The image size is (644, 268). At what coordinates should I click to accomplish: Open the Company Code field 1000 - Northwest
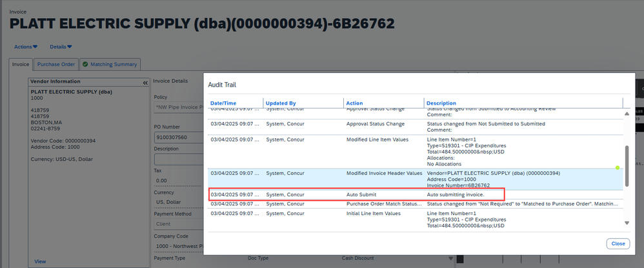click(x=179, y=246)
